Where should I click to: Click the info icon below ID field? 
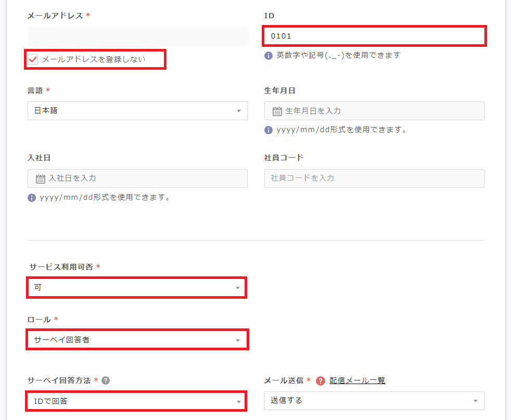(269, 55)
